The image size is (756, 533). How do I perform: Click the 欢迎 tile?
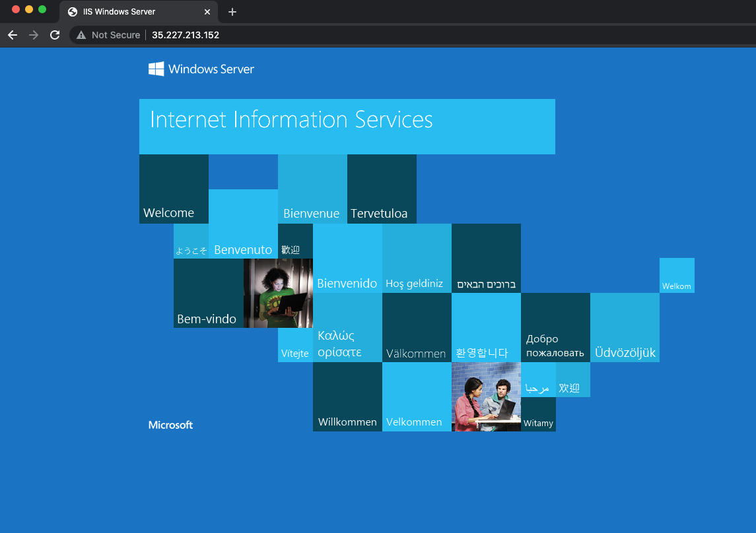click(x=573, y=380)
